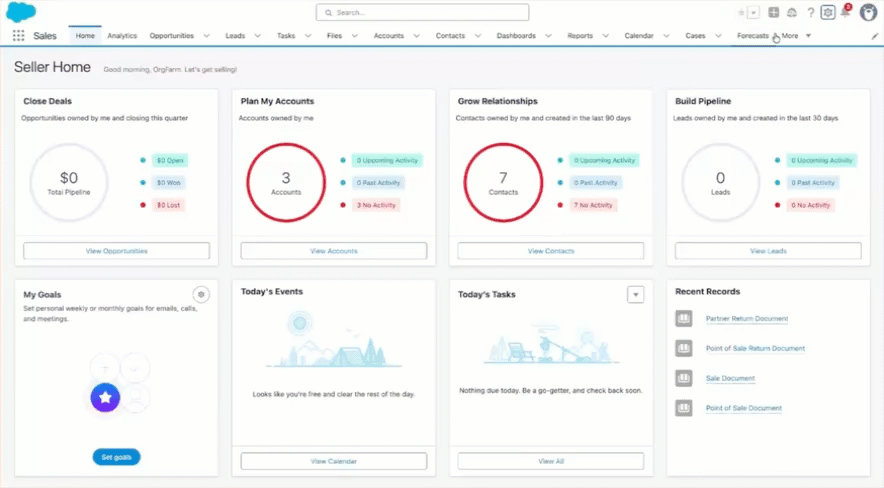Click the Point of Sale Document icon
Image resolution: width=884 pixels, height=488 pixels.
[684, 408]
